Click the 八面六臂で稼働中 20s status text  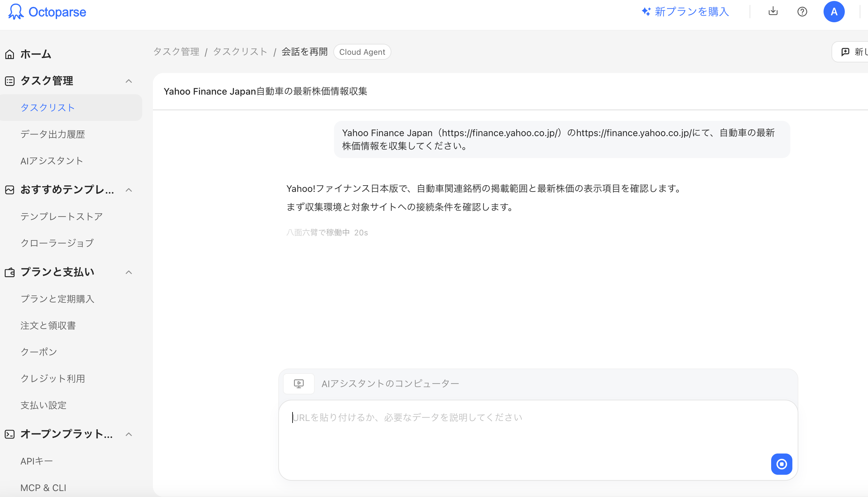[x=327, y=232]
